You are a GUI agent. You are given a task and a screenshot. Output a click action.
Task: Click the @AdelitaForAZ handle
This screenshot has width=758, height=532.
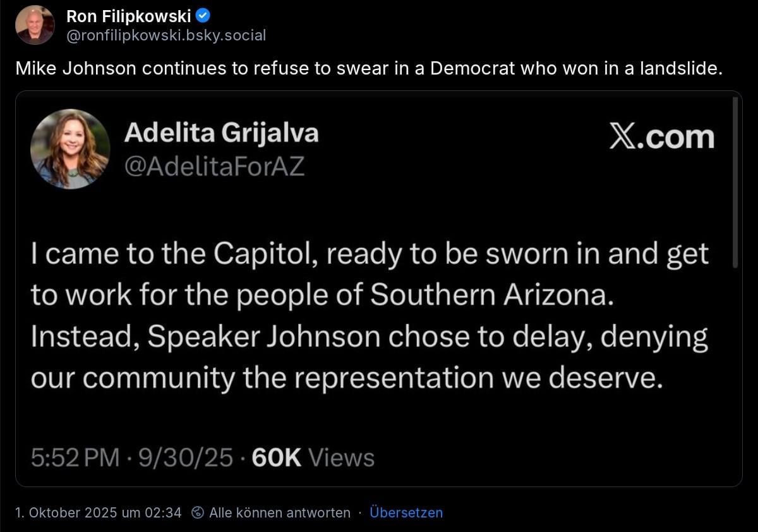(x=215, y=166)
